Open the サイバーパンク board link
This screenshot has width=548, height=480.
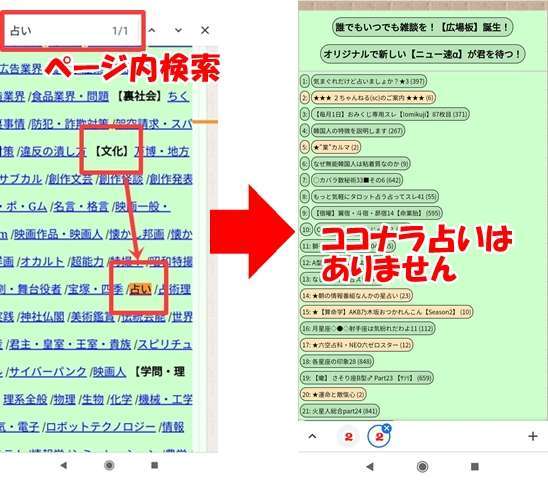48,372
